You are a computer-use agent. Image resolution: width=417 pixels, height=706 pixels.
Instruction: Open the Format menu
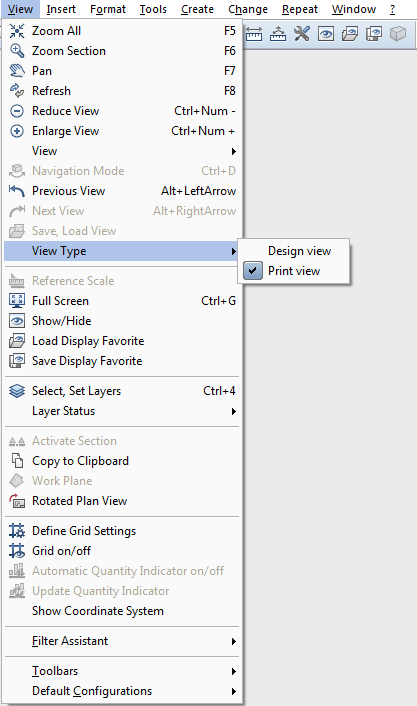pos(108,9)
